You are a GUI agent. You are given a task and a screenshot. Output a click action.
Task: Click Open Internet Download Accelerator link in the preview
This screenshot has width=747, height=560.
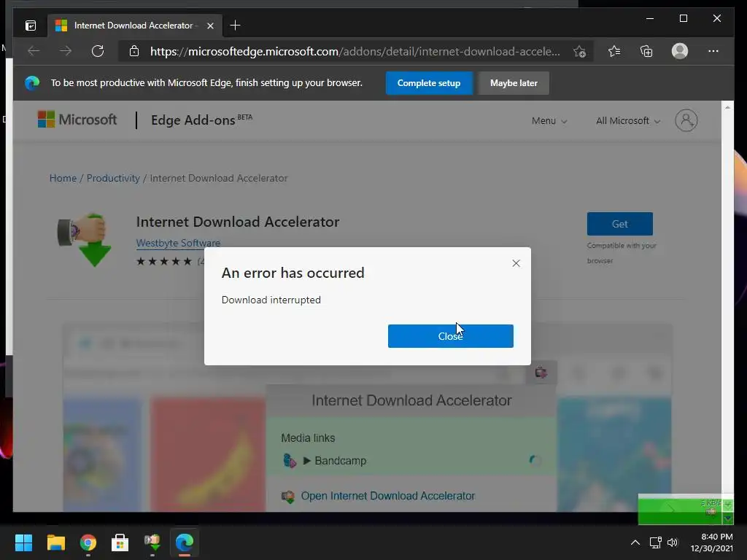388,496
